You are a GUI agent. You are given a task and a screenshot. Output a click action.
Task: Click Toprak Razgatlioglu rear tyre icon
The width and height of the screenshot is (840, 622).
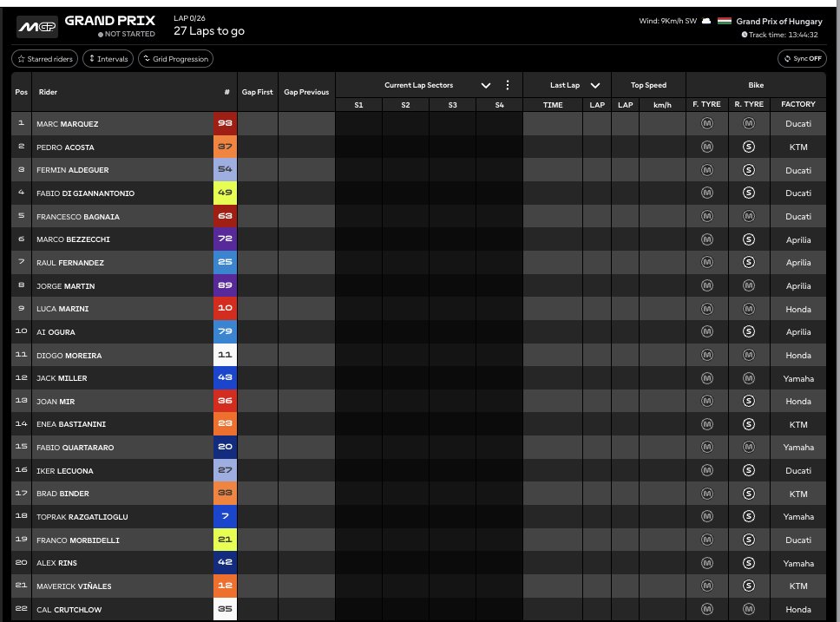point(749,516)
